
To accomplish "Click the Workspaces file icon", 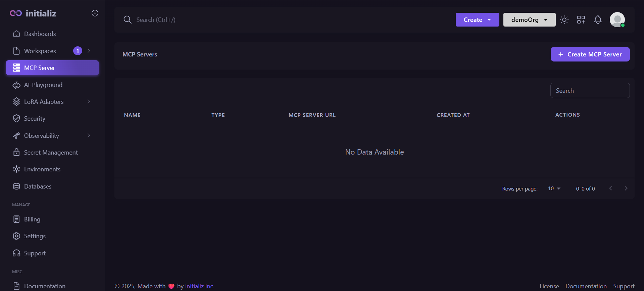I will (x=16, y=51).
